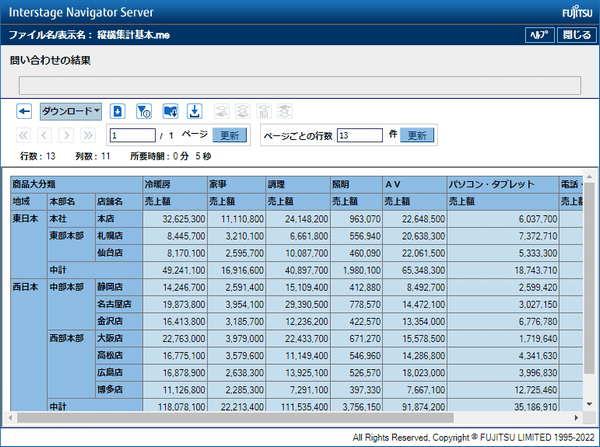Click the FUJITSU logo
600x447 pixels.
coord(577,13)
